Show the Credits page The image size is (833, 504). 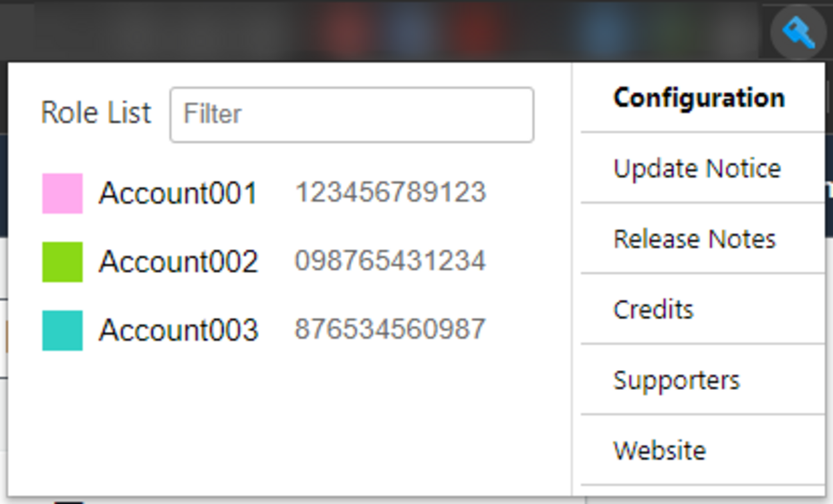[653, 310]
